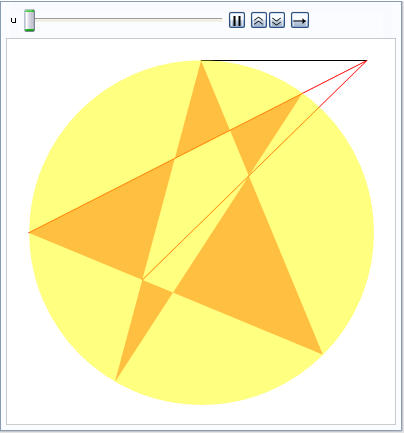The width and height of the screenshot is (404, 435).
Task: Click the u slider thumb
Action: tap(29, 21)
